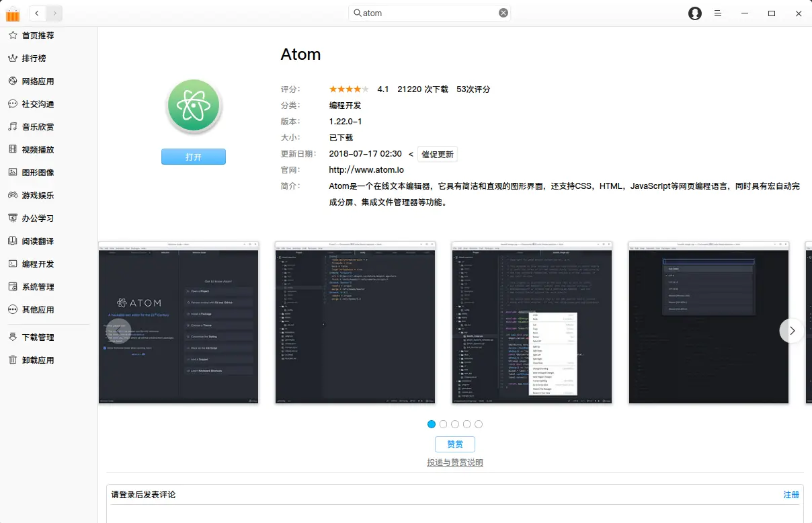Click the 催促更新 button
The image size is (812, 523).
438,154
